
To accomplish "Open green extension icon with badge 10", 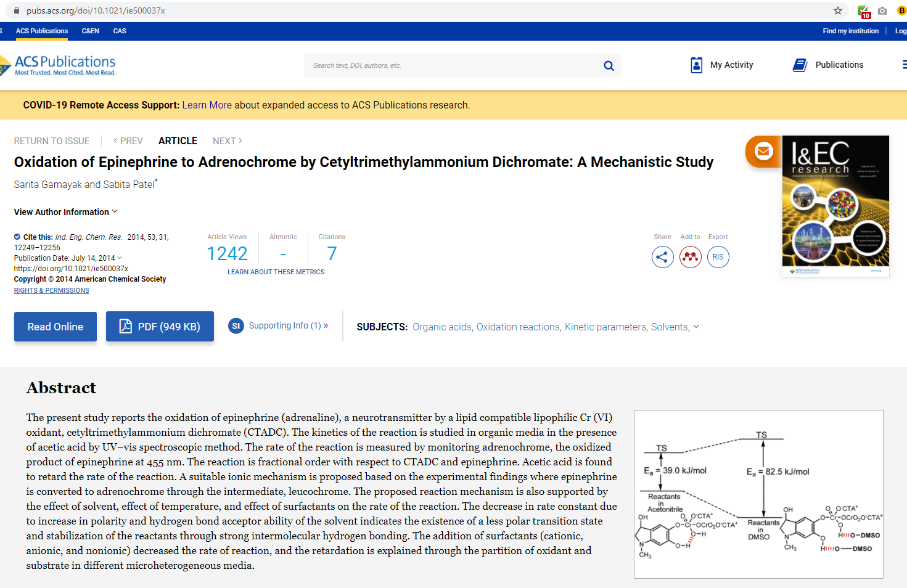I will point(864,11).
